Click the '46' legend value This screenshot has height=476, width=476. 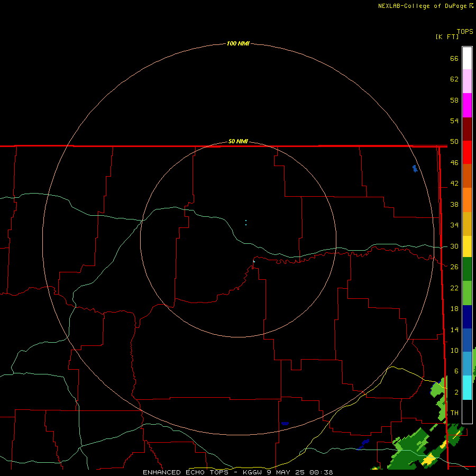click(x=454, y=163)
